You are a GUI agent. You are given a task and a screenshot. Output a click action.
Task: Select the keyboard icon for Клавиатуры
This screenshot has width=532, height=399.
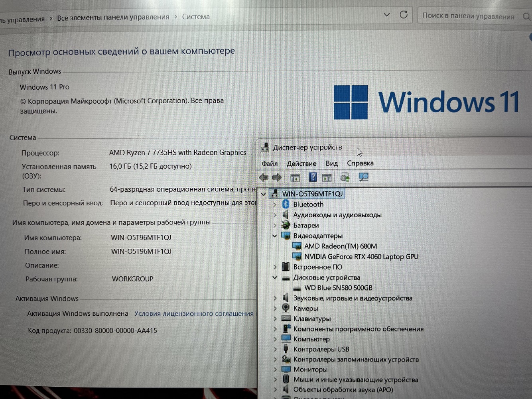point(286,318)
